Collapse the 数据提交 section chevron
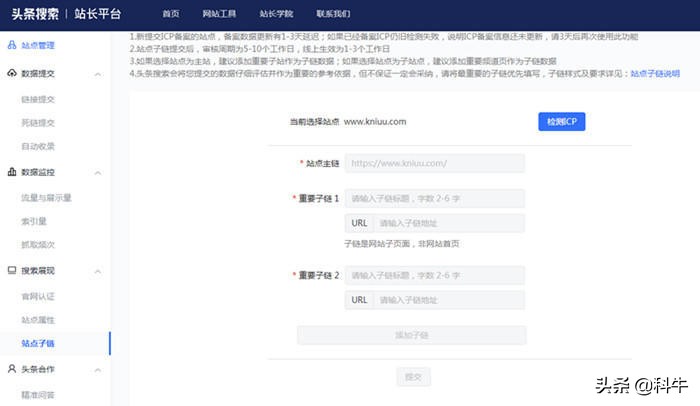The height and width of the screenshot is (406, 700). (97, 74)
